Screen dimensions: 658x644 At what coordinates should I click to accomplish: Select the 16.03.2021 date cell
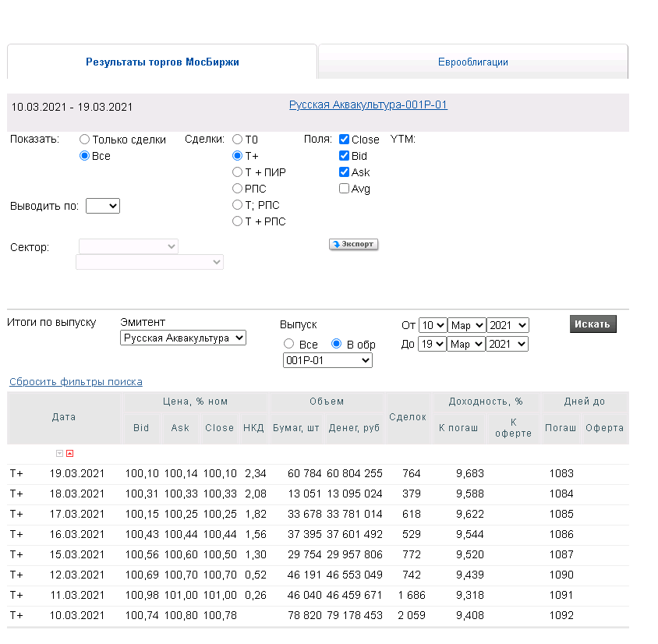(x=77, y=535)
